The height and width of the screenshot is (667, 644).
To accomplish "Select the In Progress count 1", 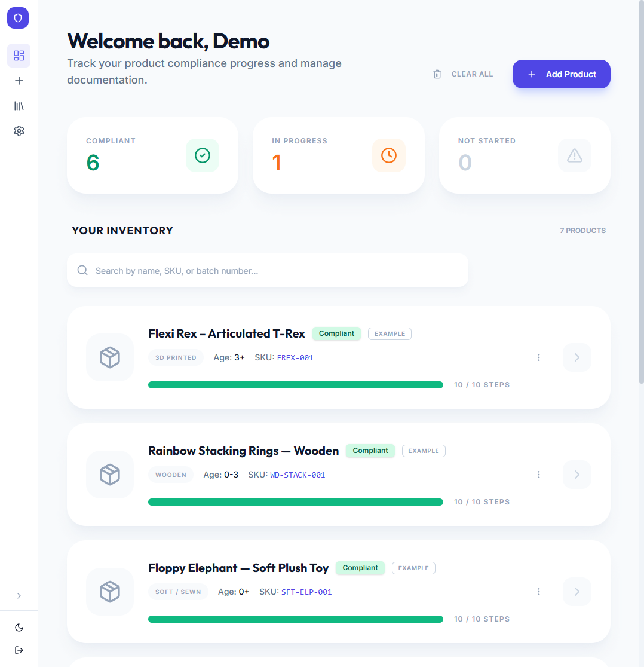I will (x=277, y=163).
